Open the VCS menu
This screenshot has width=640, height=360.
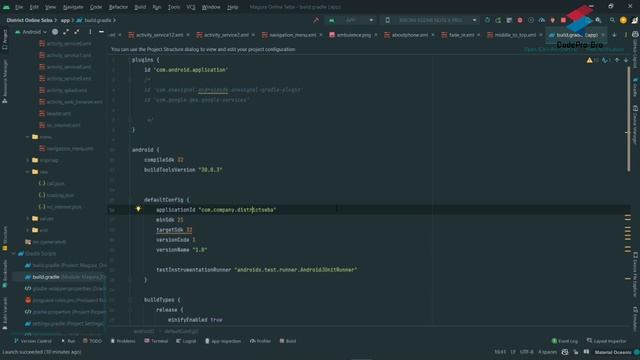pos(191,7)
